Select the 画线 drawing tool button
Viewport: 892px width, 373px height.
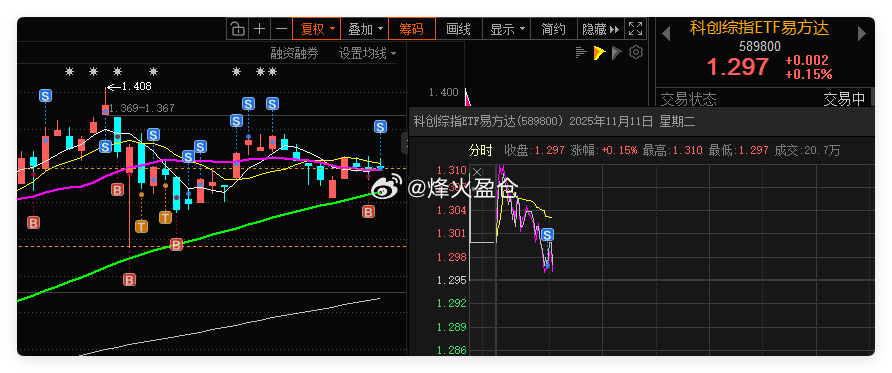click(459, 28)
